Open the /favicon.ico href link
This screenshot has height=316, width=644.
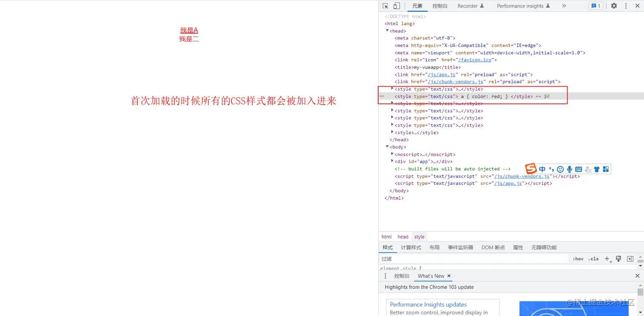[x=476, y=60]
